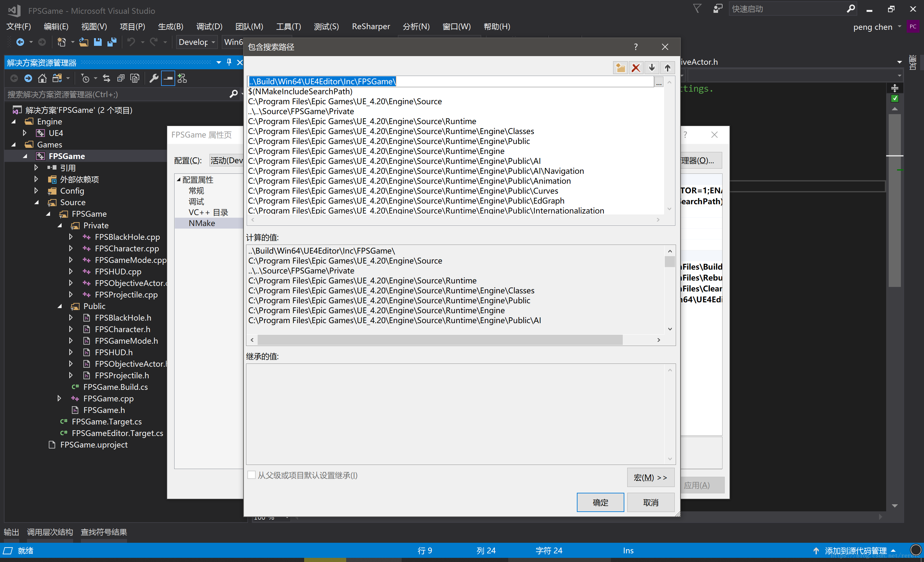Open the class view diagram icon

(182, 78)
